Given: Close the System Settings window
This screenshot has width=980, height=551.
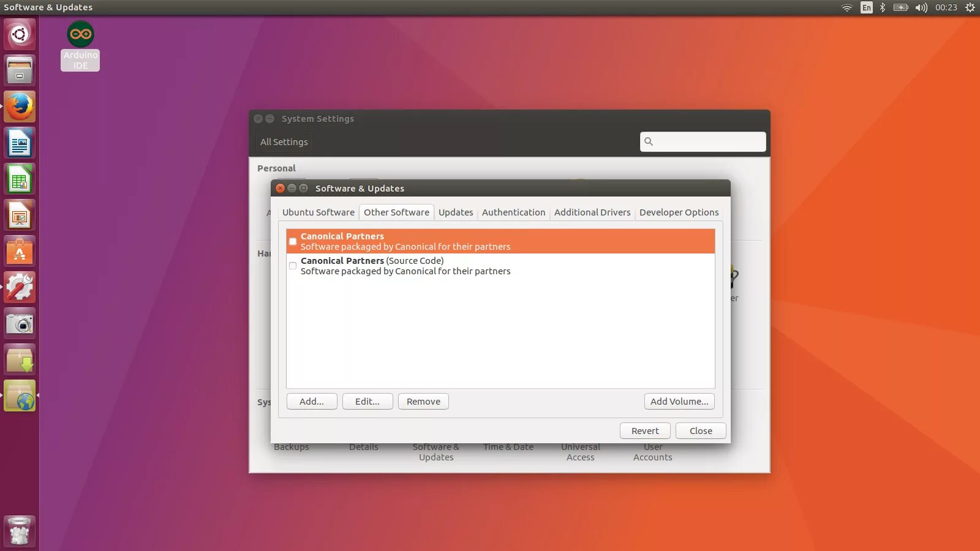Looking at the screenshot, I should [258, 119].
